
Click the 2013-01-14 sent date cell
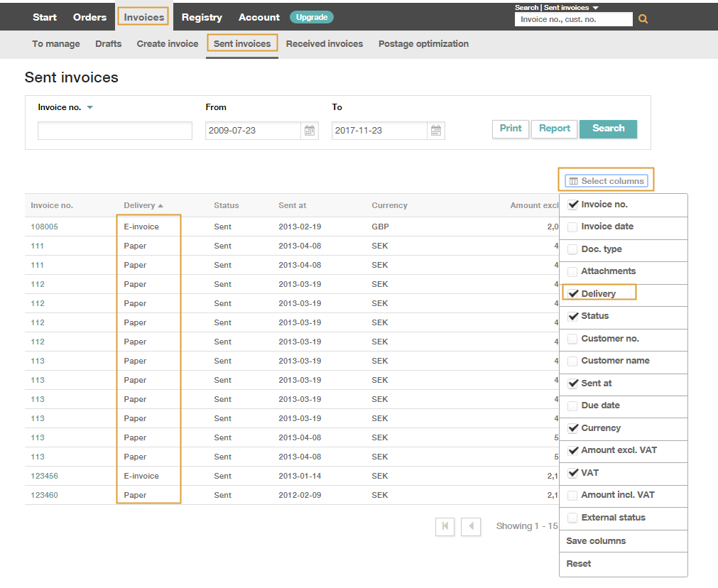click(300, 476)
